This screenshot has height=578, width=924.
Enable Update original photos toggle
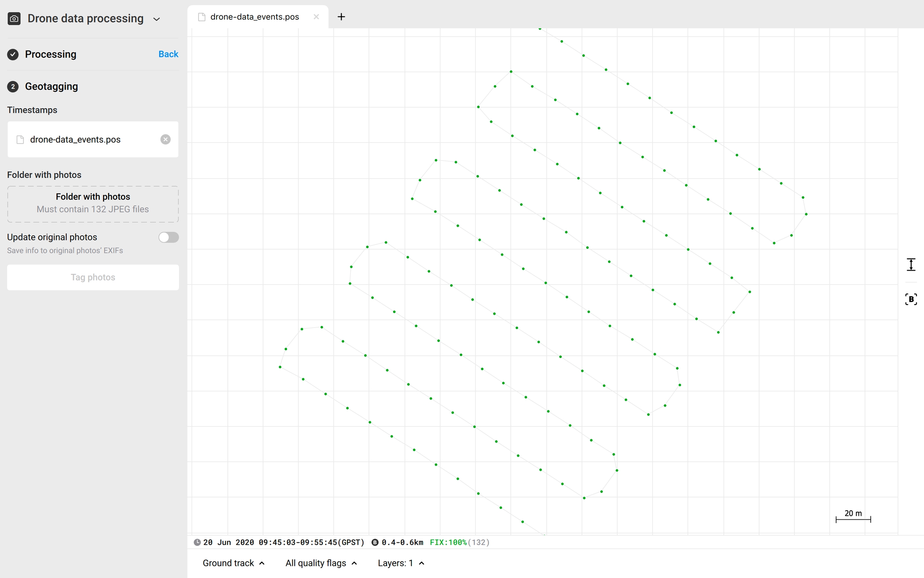[168, 237]
